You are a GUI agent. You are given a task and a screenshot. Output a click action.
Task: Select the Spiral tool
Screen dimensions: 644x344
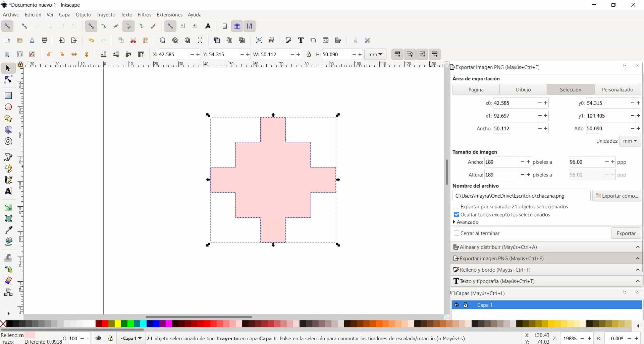click(8, 141)
